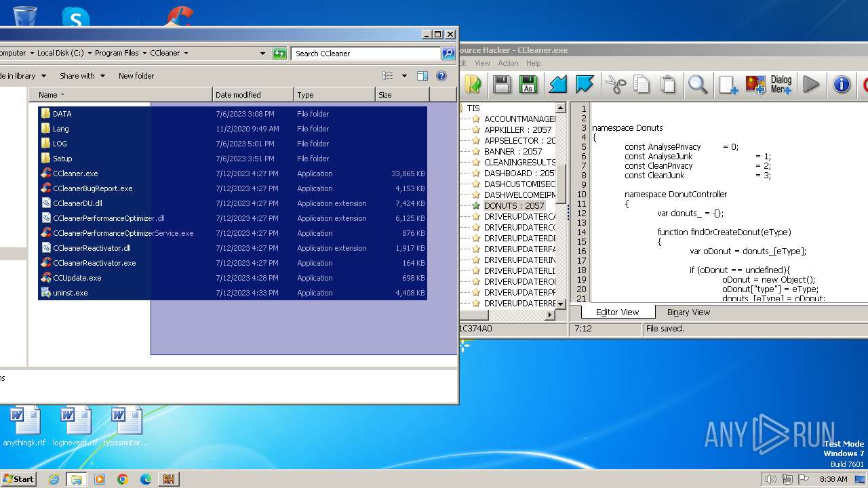Viewport: 868px width, 488px height.
Task: Select the DONUTS : 2057 tree item
Action: tap(514, 205)
